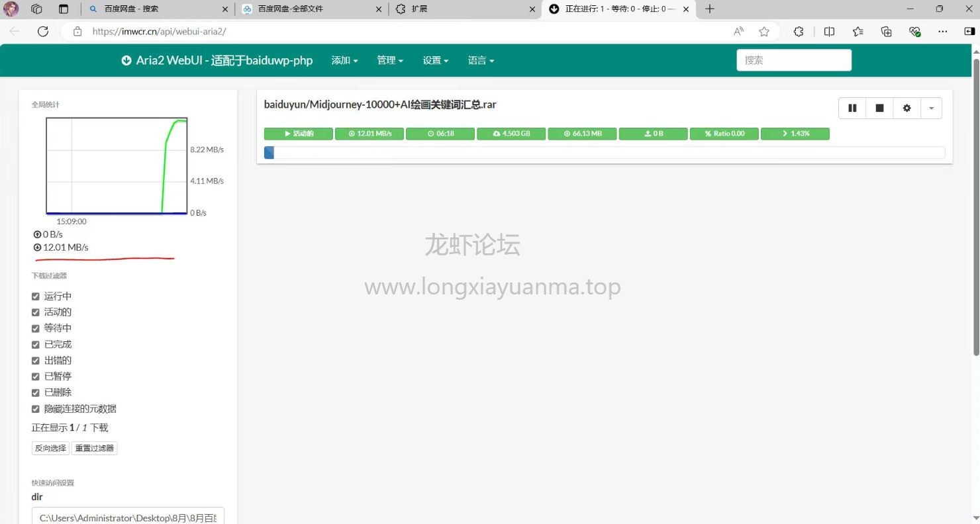Image resolution: width=980 pixels, height=524 pixels.
Task: Open the tab actions menu icon
Action: pos(64,9)
